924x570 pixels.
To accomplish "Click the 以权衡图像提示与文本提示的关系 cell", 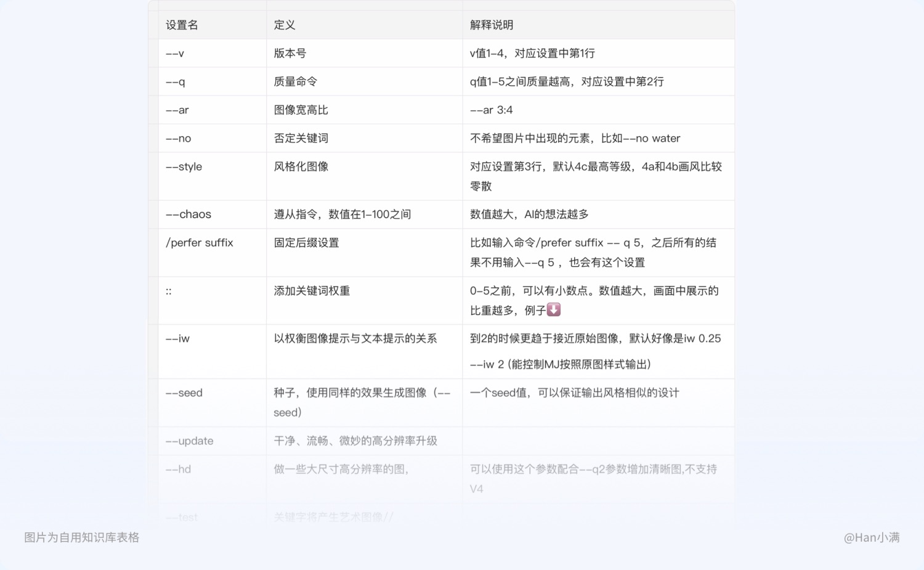I will (x=365, y=352).
